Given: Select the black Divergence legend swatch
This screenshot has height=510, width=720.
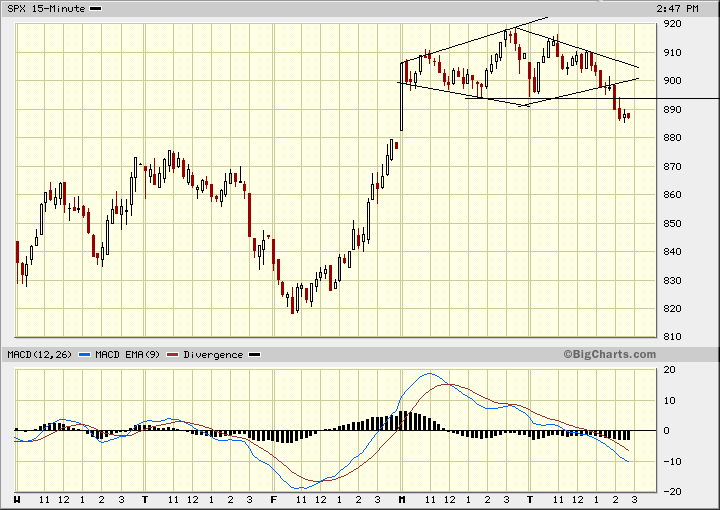Looking at the screenshot, I should click(x=254, y=355).
